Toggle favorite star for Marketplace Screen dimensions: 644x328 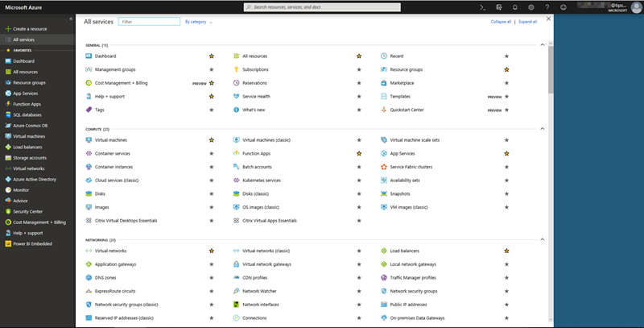pyautogui.click(x=506, y=83)
